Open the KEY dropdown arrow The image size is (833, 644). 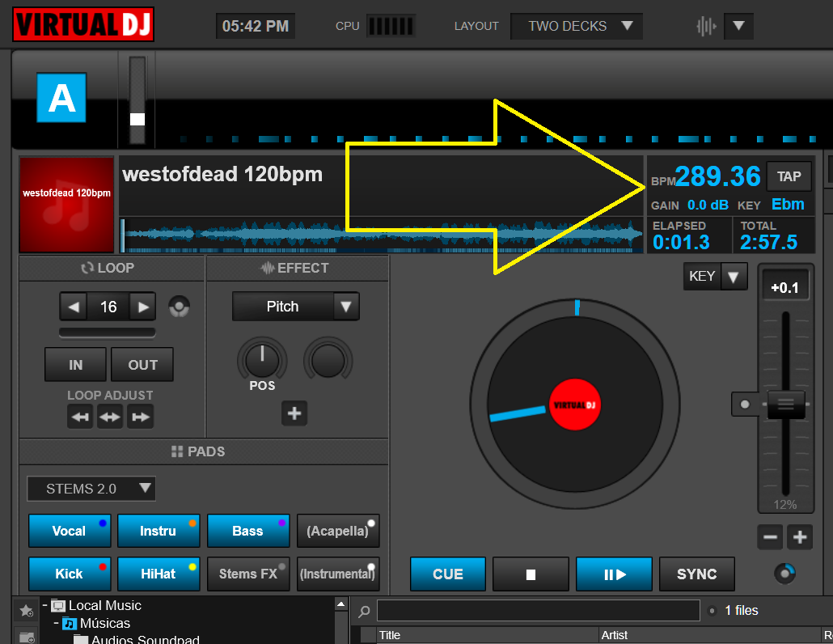[734, 277]
